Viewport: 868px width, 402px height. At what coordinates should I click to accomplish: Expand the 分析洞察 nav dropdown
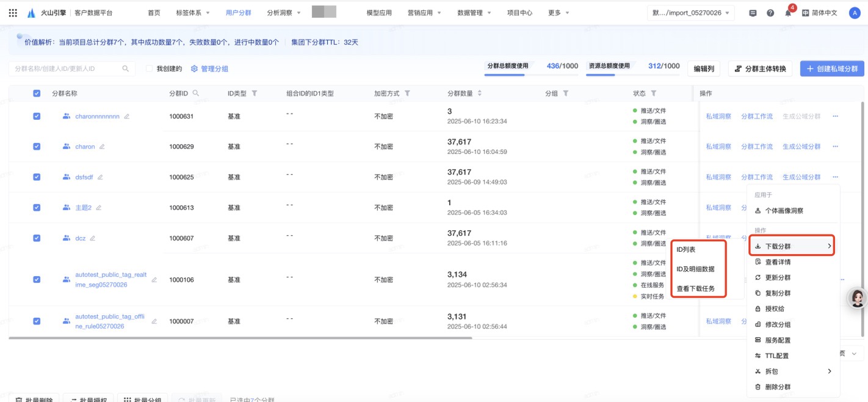(284, 13)
